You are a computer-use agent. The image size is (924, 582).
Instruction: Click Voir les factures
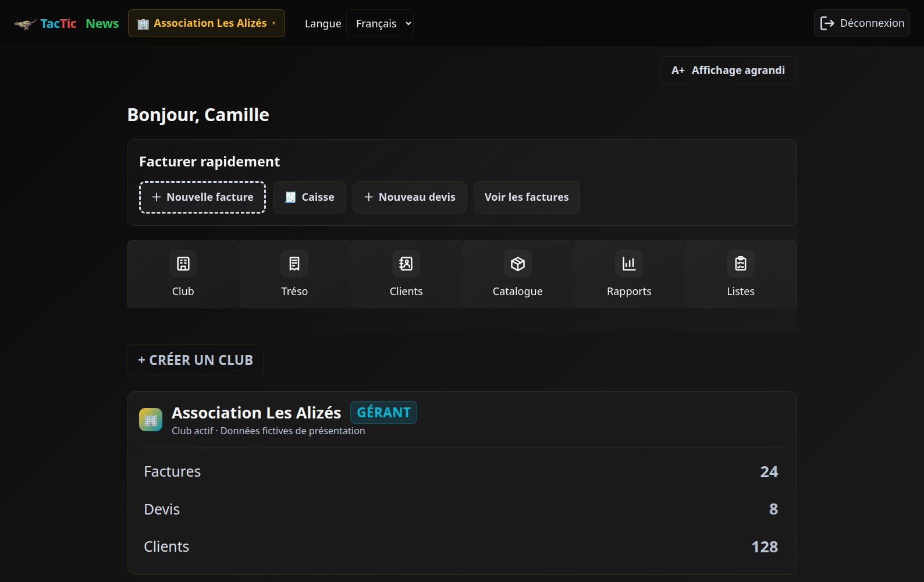[x=527, y=197]
